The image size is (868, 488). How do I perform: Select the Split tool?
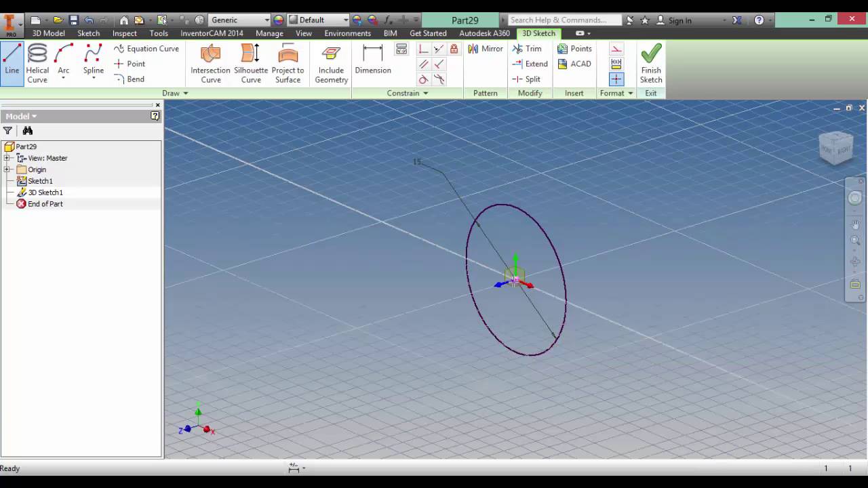tap(526, 79)
